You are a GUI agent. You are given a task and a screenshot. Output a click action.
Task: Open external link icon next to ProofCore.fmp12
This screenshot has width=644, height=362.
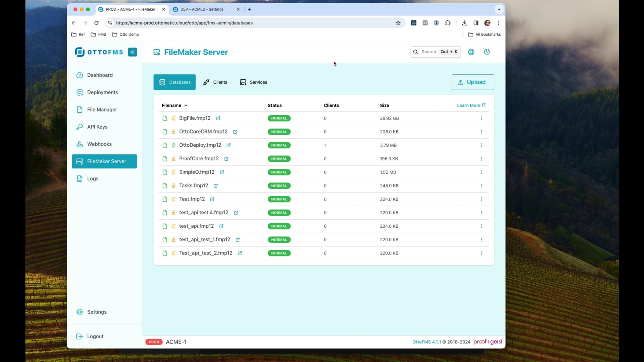[226, 159]
